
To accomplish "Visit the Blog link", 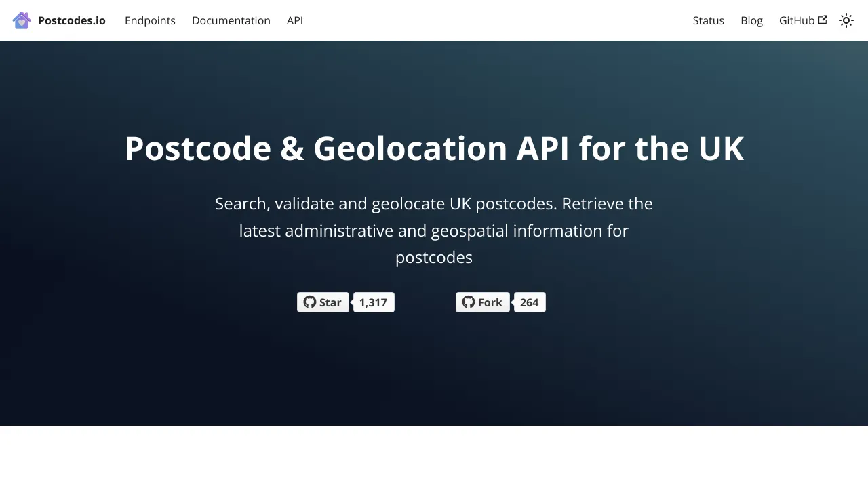I will [x=751, y=20].
